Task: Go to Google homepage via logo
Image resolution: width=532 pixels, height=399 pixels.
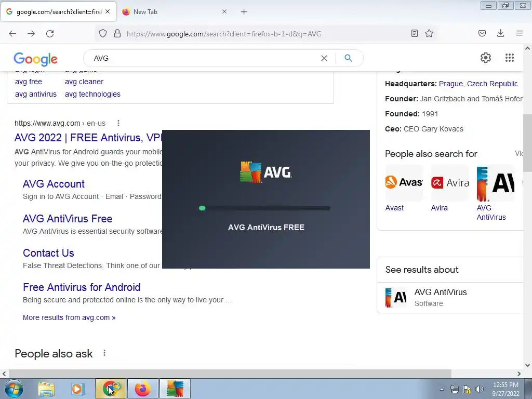Action: coord(36,59)
